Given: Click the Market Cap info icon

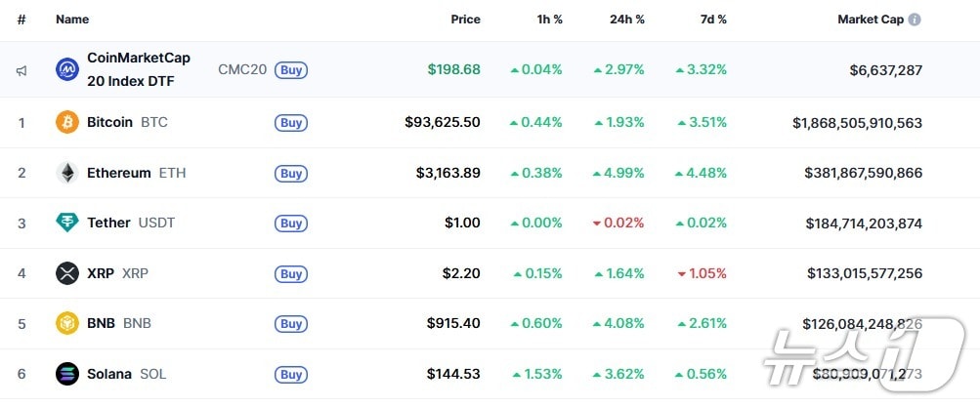Looking at the screenshot, I should (915, 20).
